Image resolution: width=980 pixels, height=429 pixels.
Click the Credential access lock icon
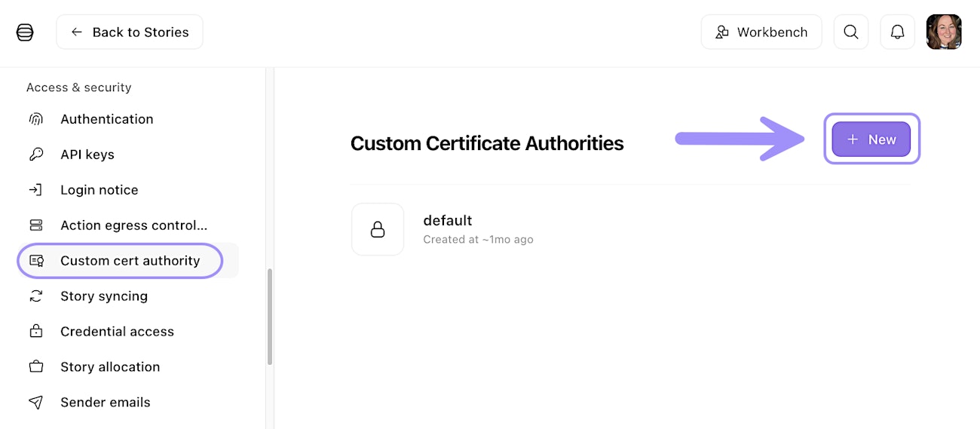[x=36, y=332]
